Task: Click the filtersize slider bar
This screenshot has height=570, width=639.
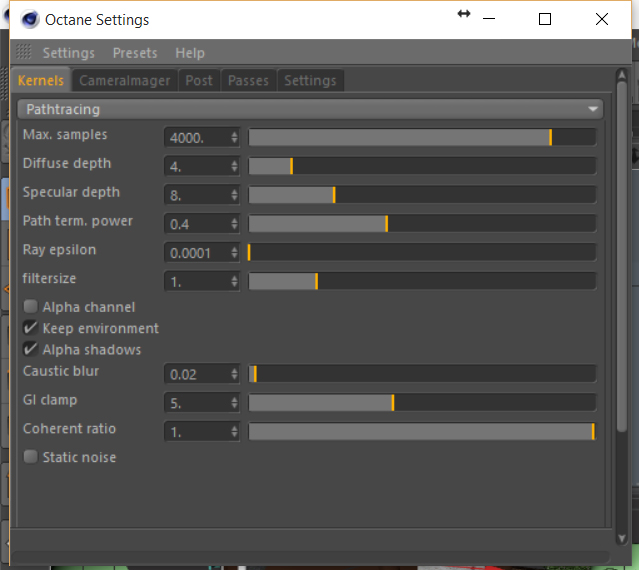Action: (422, 281)
